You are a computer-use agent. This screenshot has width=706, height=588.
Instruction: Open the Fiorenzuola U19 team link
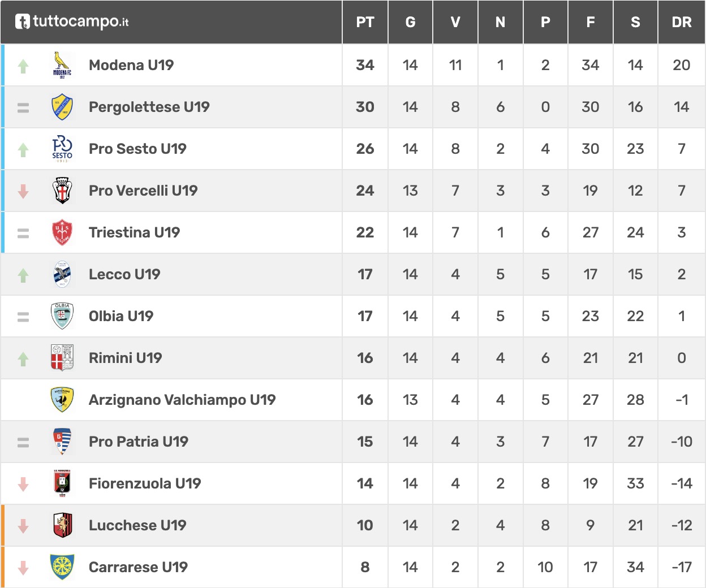145,483
